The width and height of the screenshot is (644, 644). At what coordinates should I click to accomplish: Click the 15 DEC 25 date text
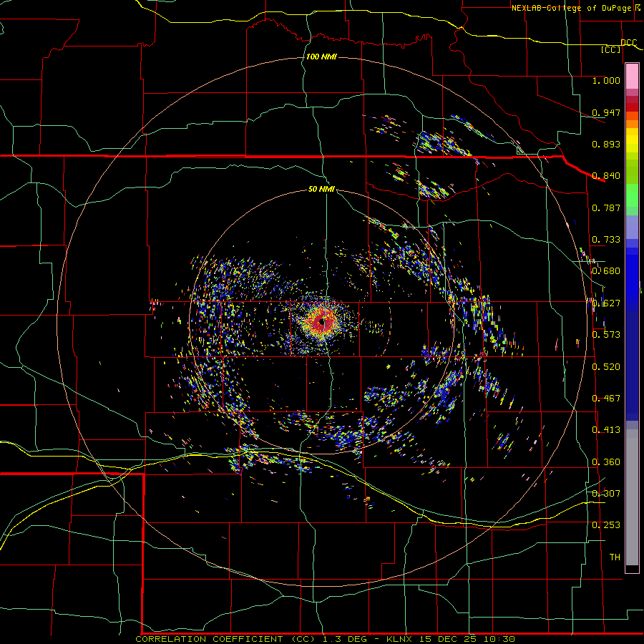point(448,639)
